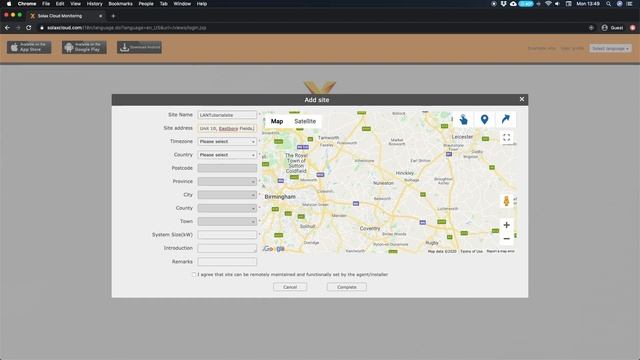Open the View menu
The height and width of the screenshot is (360, 640).
click(75, 4)
